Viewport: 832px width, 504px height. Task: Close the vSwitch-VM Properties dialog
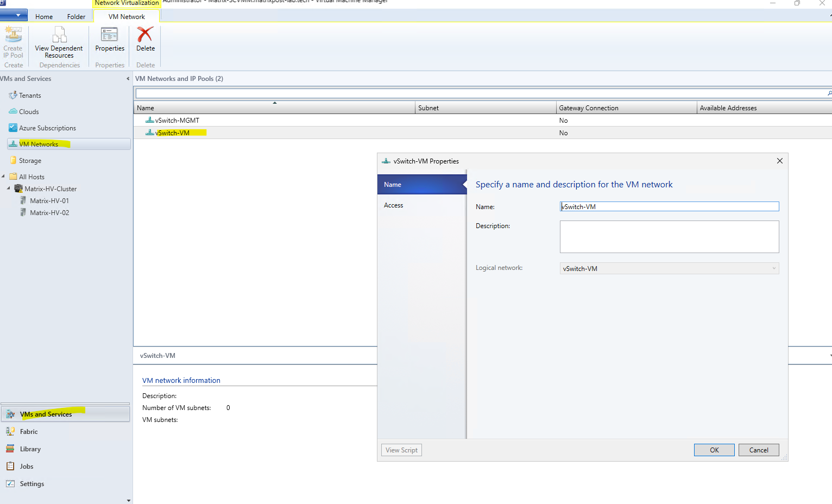(x=780, y=161)
